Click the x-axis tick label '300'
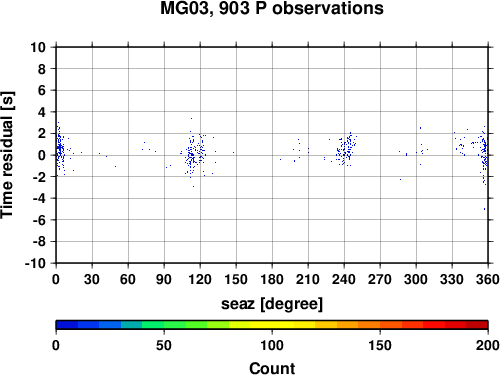Viewport: 500px width, 375px height. (416, 279)
